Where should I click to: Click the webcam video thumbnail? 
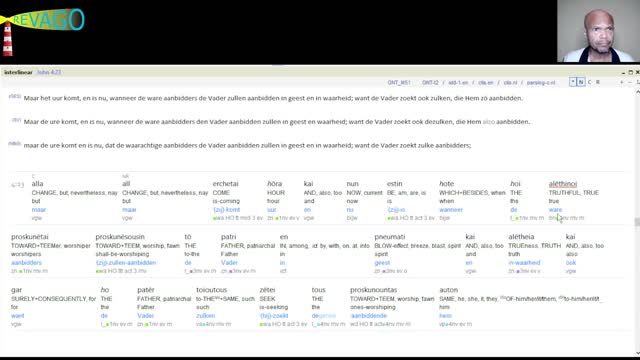598,31
